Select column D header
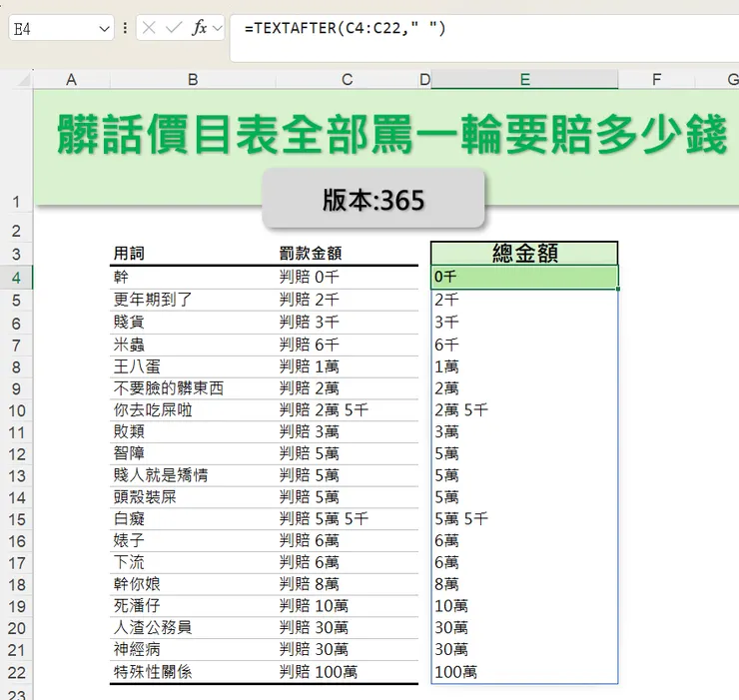This screenshot has height=700, width=739. 424,79
